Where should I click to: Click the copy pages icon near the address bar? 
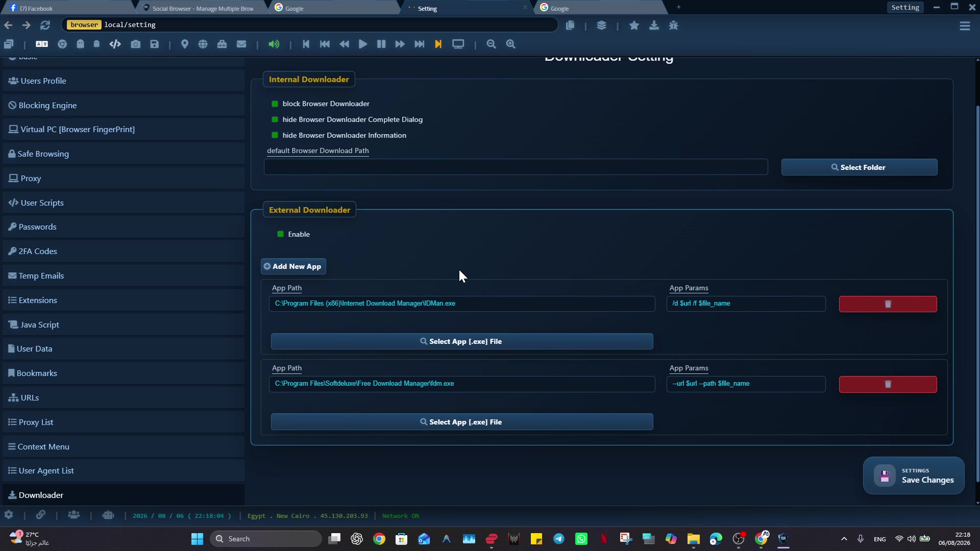point(570,26)
